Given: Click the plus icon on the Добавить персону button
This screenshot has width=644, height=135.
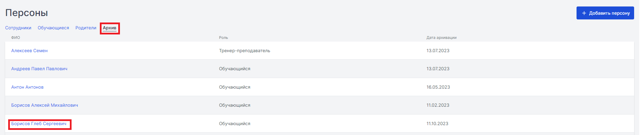Looking at the screenshot, I should [584, 13].
